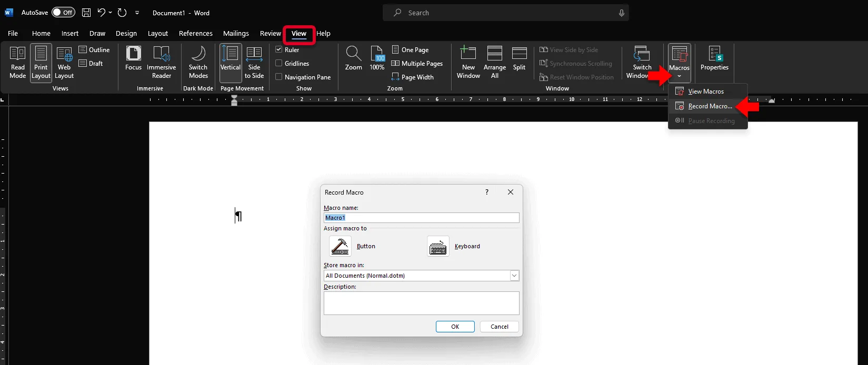Split the document window
The image size is (868, 365).
tap(519, 58)
